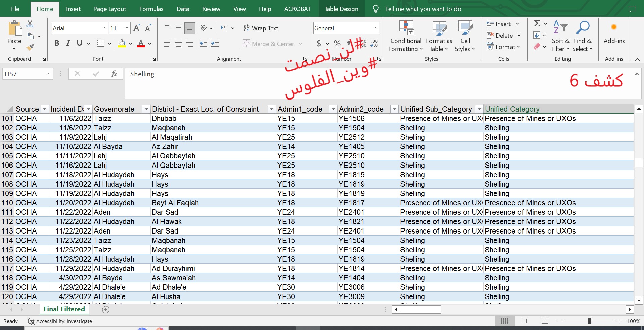Click the zoom slider handle

pyautogui.click(x=589, y=321)
